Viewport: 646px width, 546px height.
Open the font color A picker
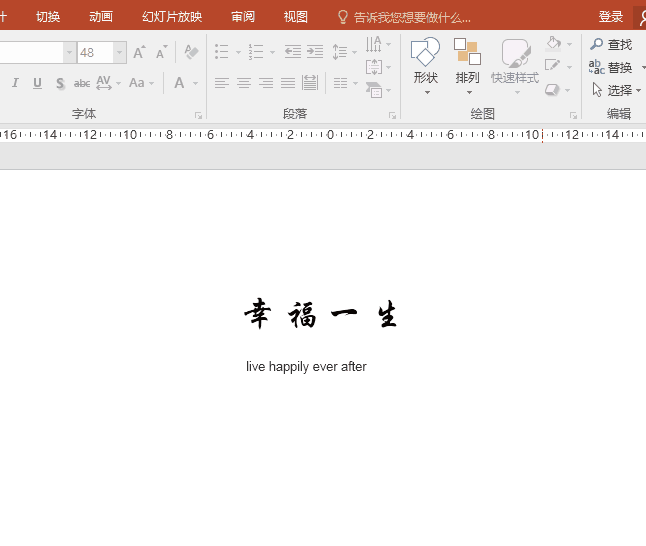180,83
